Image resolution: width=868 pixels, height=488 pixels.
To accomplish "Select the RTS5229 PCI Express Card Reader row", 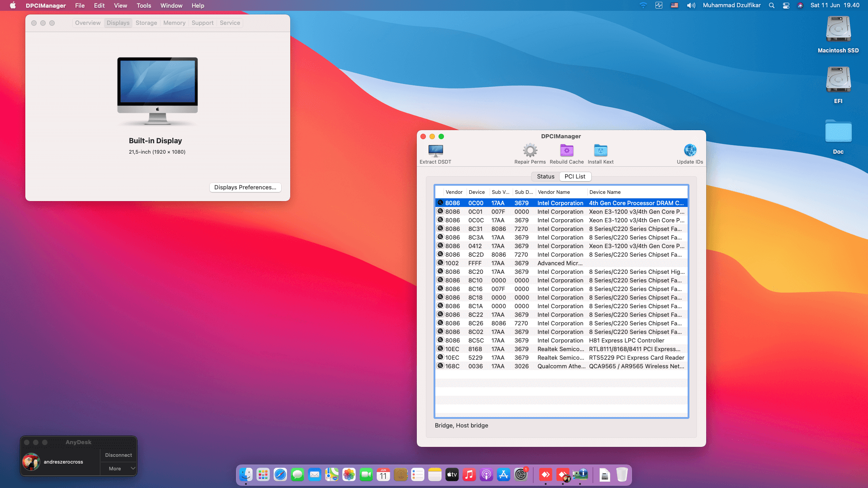I will point(561,357).
